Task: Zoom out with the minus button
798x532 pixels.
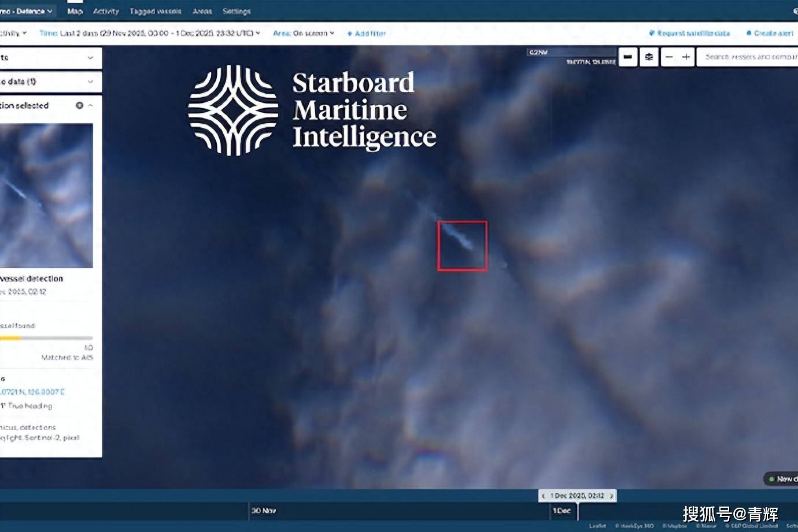Action: (x=669, y=57)
